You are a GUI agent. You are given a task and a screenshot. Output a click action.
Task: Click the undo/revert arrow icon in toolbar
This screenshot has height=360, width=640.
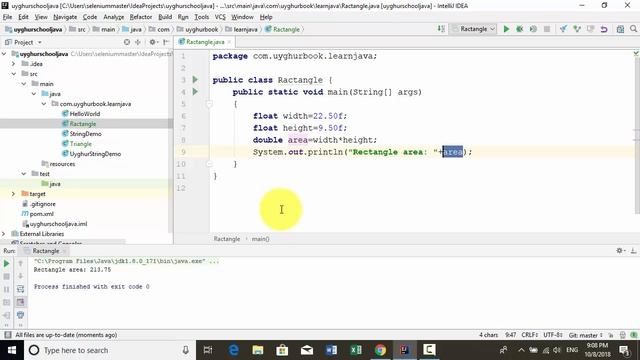[x=604, y=29]
